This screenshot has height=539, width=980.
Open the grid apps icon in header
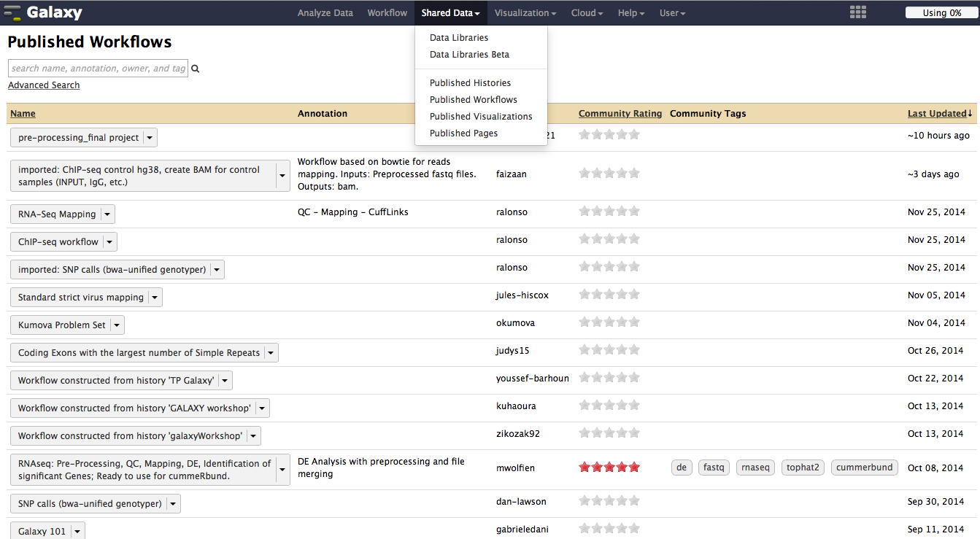coord(858,12)
